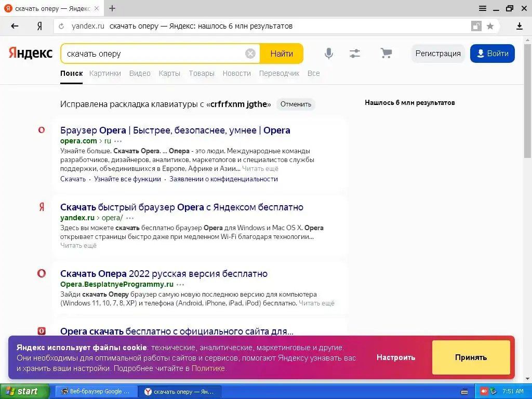
Task: Click the Найти search button
Action: 282,54
